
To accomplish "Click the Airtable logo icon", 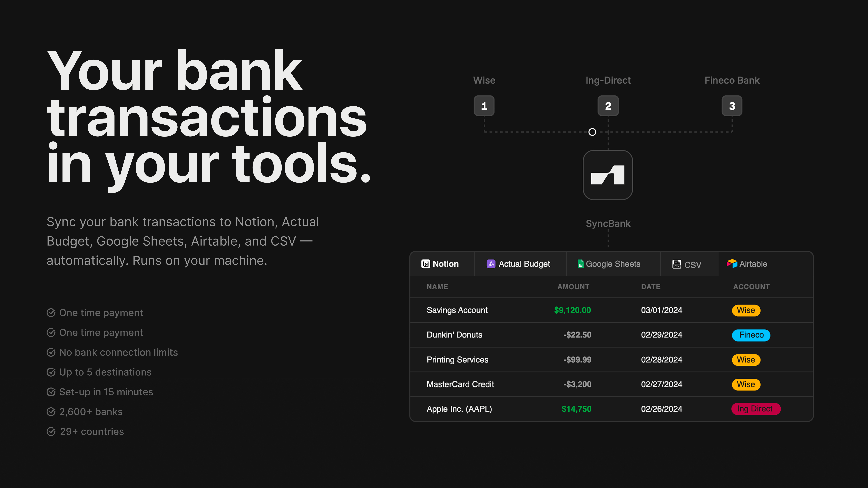I will 732,264.
